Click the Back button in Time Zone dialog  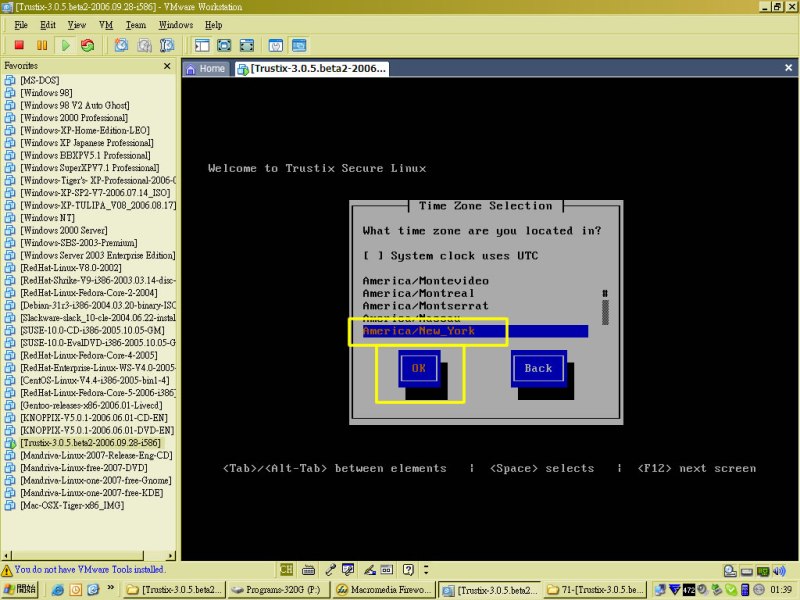[538, 368]
